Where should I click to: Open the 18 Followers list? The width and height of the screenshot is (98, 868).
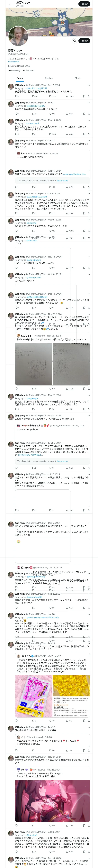click(x=28, y=70)
